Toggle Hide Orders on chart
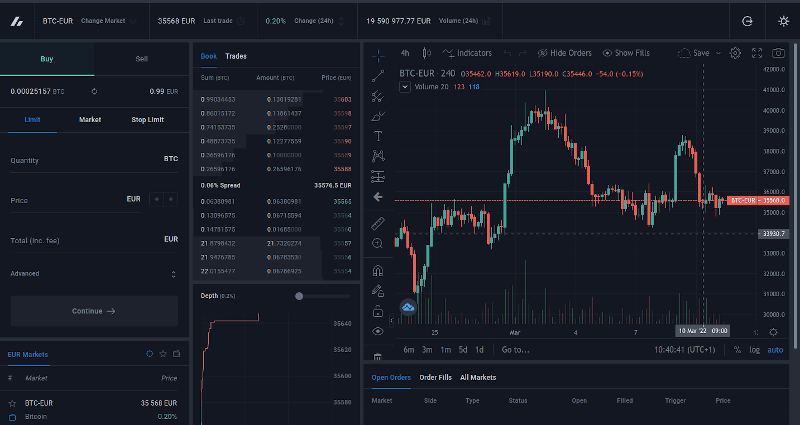 pos(565,53)
